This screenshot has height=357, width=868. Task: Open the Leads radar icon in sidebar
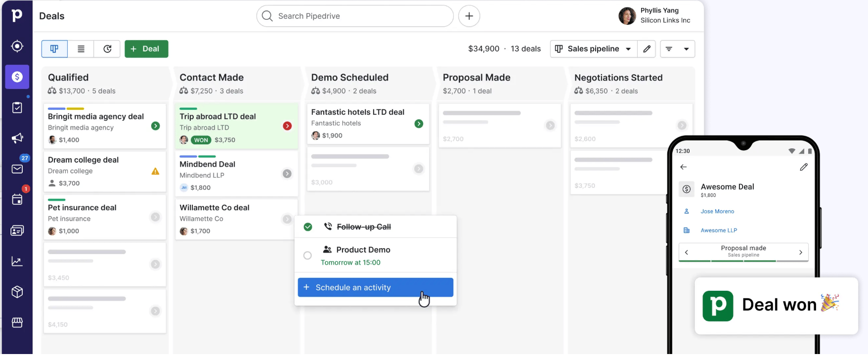17,46
